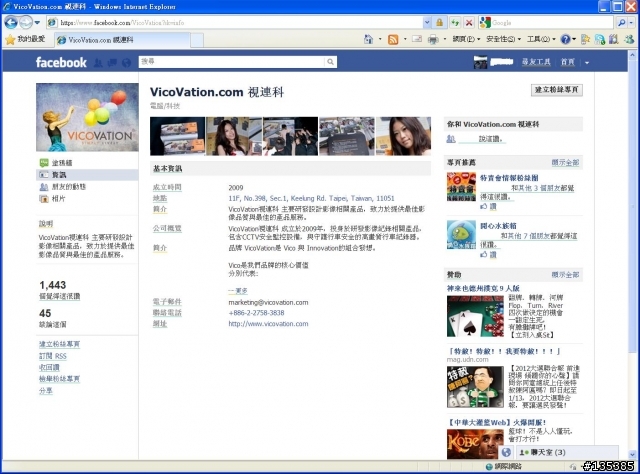Image resolution: width=640 pixels, height=474 pixels.
Task: Open the 工具(O) menu
Action: click(x=541, y=39)
